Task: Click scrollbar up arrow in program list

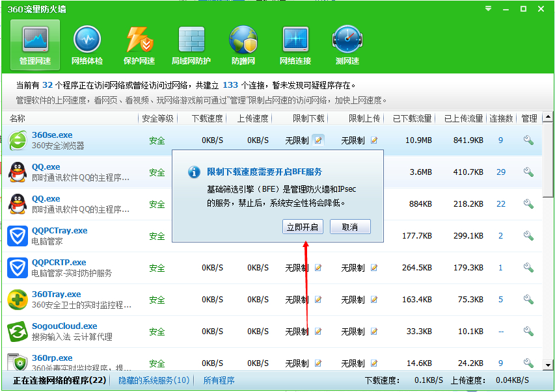Action: click(x=548, y=116)
